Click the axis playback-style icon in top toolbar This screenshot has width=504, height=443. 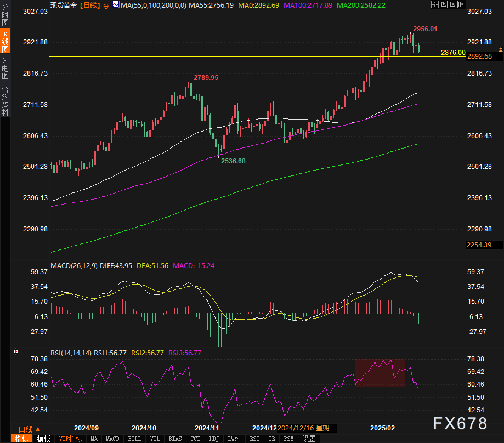pos(452,4)
